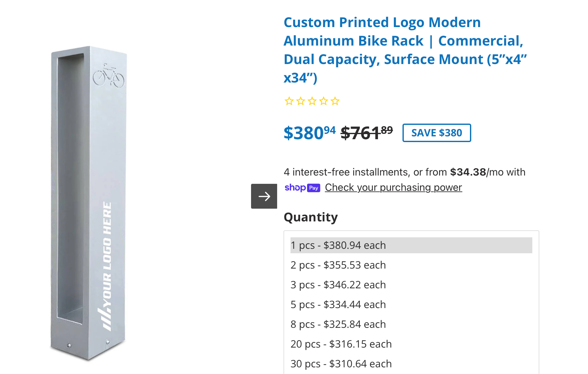Image resolution: width=588 pixels, height=374 pixels.
Task: Click the crossed-out $761.89 original price
Action: tap(367, 133)
